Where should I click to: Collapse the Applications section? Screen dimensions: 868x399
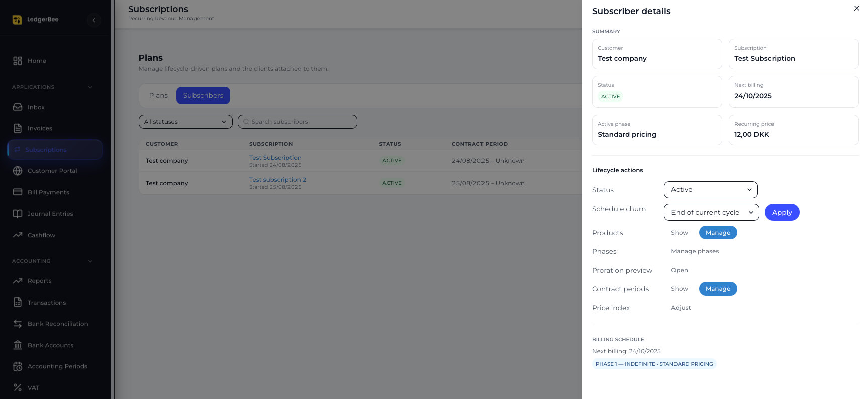click(x=90, y=87)
